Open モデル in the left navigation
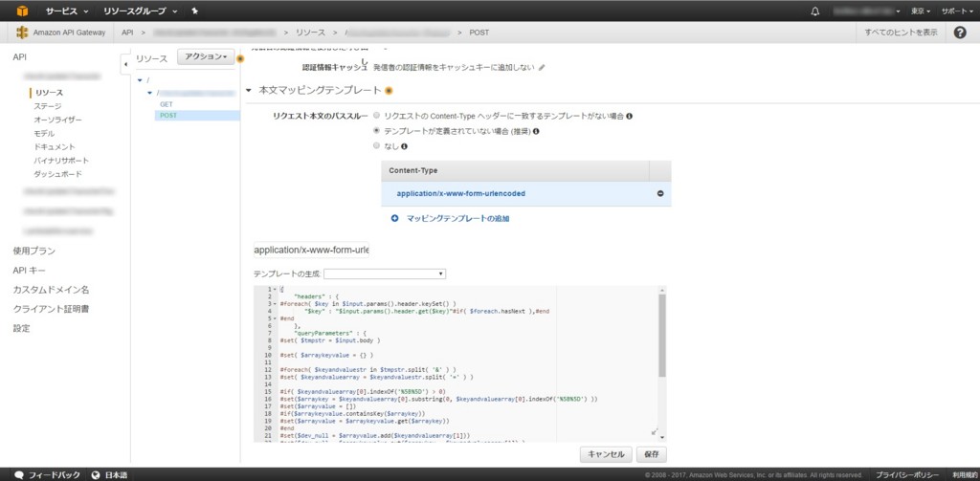The width and height of the screenshot is (980, 481). 44,134
